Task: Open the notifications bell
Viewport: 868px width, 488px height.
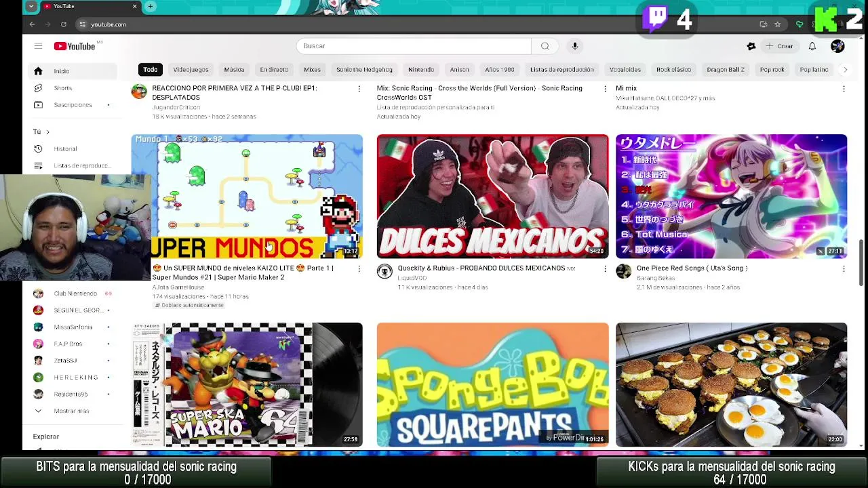Action: (812, 46)
